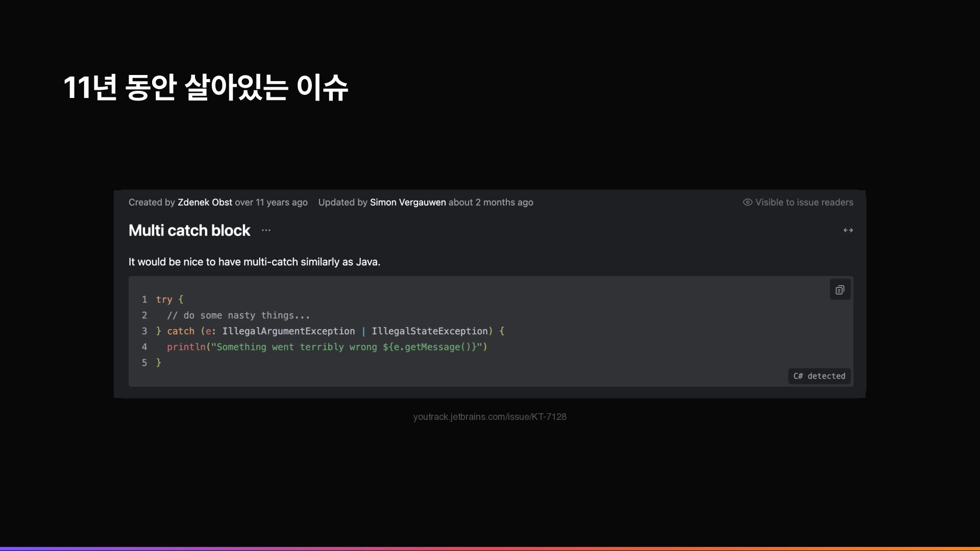This screenshot has height=551, width=980.
Task: Click IllegalStateException in the catch line
Action: click(x=430, y=331)
